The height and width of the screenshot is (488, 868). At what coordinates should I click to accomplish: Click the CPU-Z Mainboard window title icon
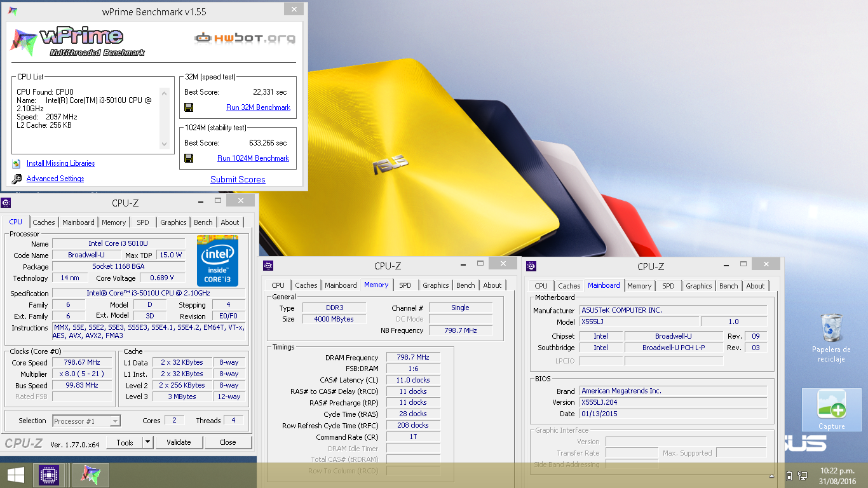531,266
